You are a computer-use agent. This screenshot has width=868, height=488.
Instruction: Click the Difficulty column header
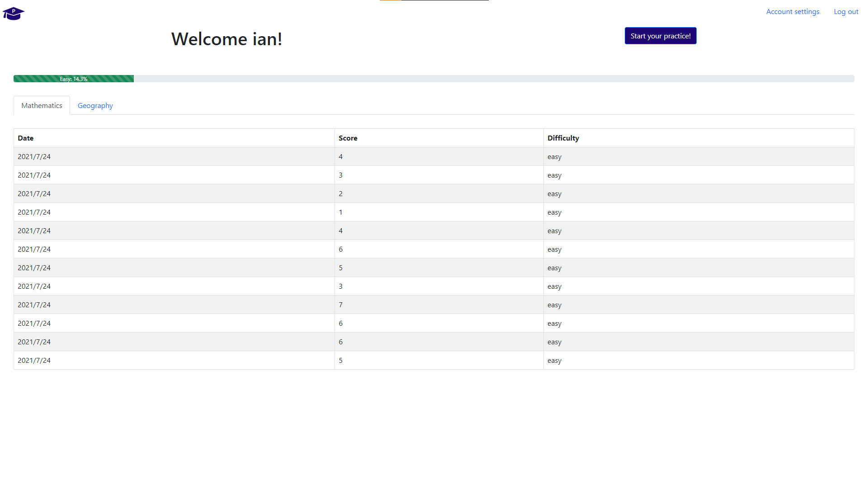click(563, 138)
